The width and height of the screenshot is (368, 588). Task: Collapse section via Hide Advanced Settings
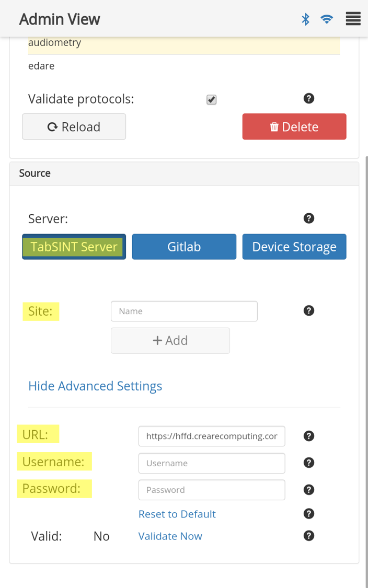coord(95,386)
